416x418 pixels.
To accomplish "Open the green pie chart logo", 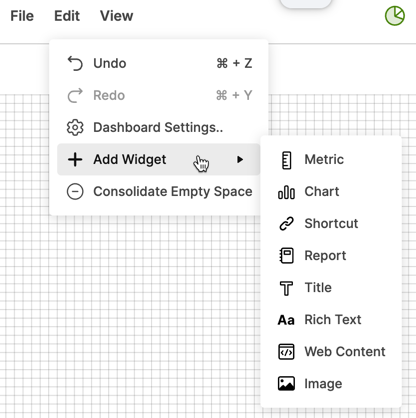I will (395, 16).
